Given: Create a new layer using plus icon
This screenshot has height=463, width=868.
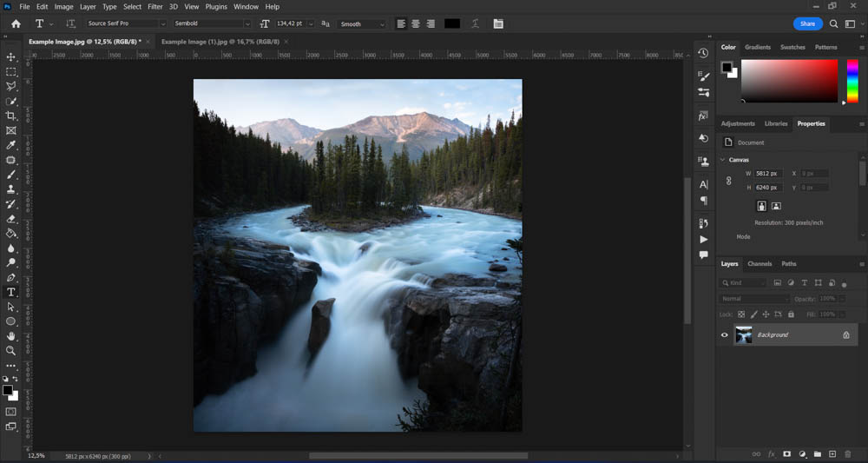Looking at the screenshot, I should coord(832,454).
